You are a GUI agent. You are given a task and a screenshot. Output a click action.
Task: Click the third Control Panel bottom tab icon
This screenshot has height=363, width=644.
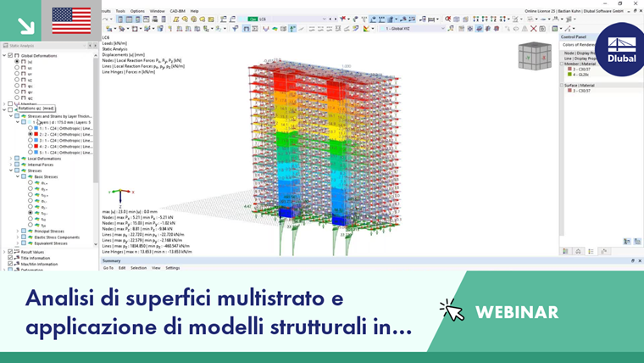pos(591,251)
